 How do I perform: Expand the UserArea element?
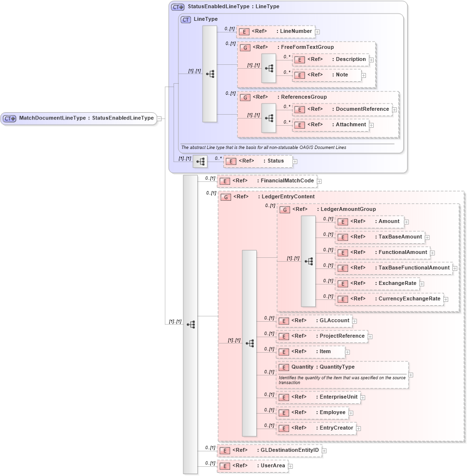[x=290, y=466]
